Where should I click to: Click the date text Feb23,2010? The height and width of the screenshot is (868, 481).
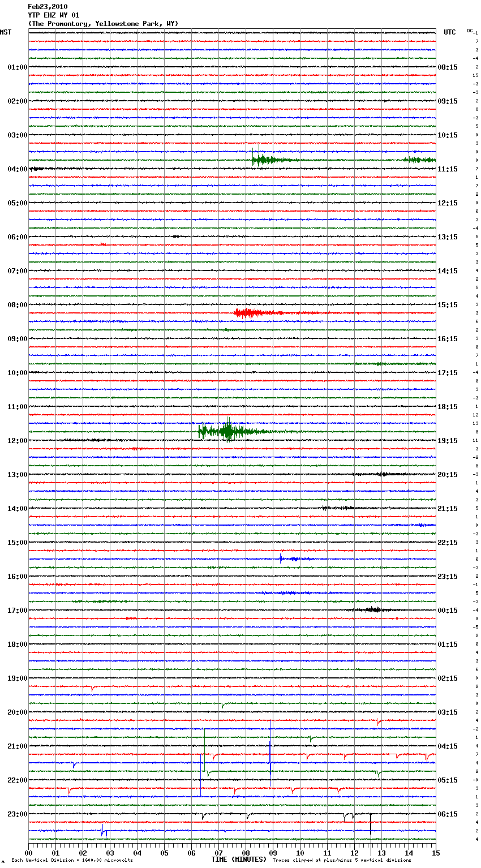(x=48, y=7)
